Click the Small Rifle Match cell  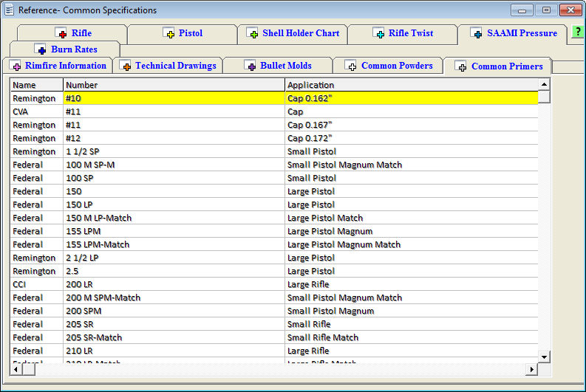pos(412,337)
